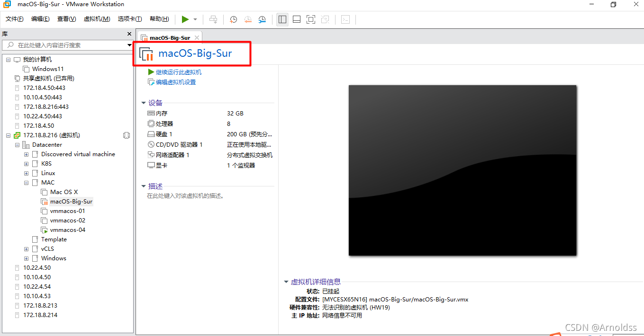This screenshot has width=644, height=336.
Task: Switch to the macOS-Big-Sur tab
Action: pos(170,38)
